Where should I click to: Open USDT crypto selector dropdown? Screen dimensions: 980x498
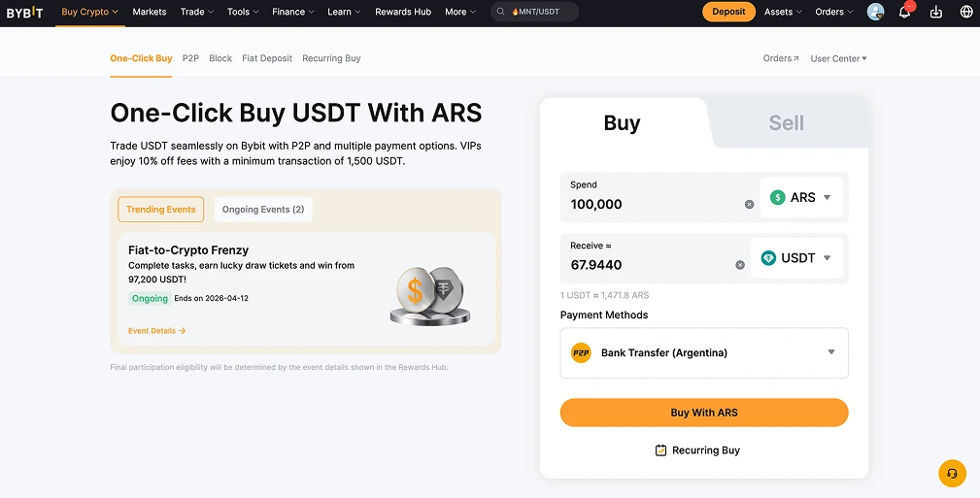point(796,258)
